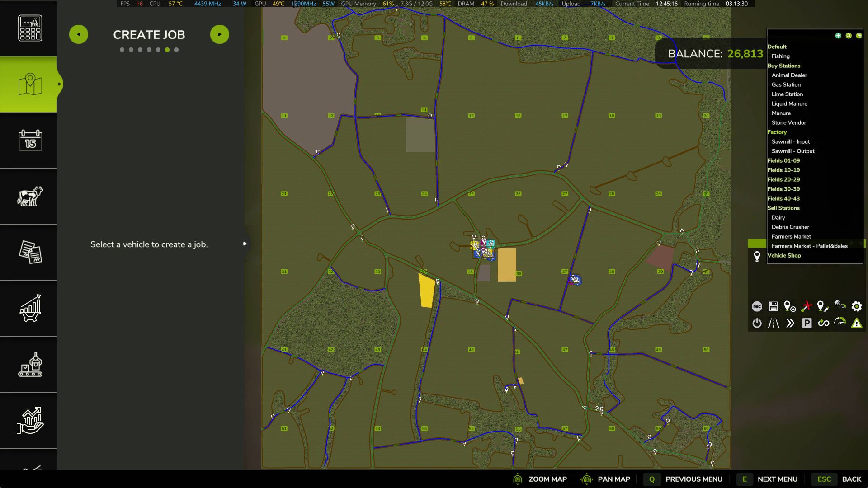Screen dimensions: 868x488
Task: Select the Animal Dealer destination
Action: [789, 75]
